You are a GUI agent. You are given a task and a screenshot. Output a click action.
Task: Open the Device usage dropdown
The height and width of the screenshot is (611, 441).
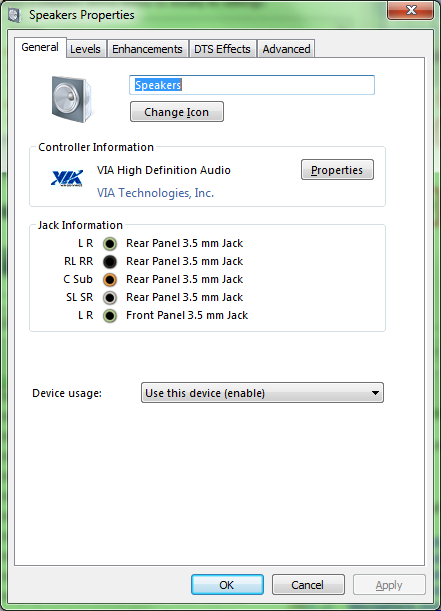tap(262, 393)
